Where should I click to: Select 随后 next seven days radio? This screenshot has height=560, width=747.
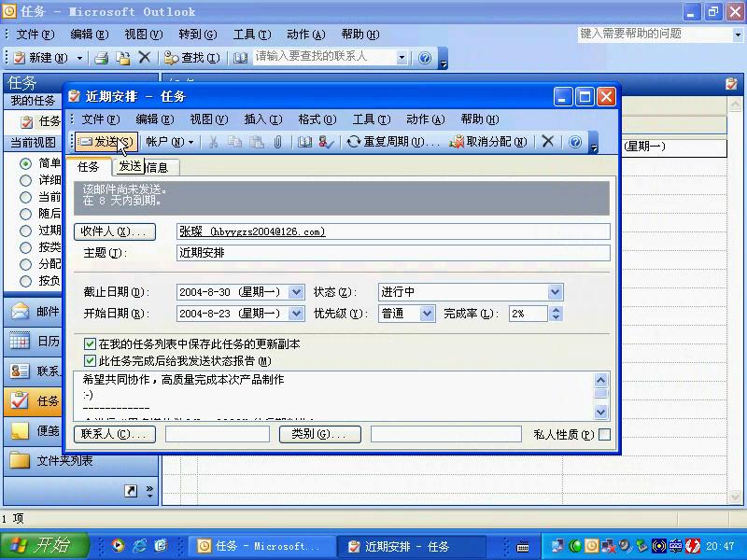(x=26, y=214)
